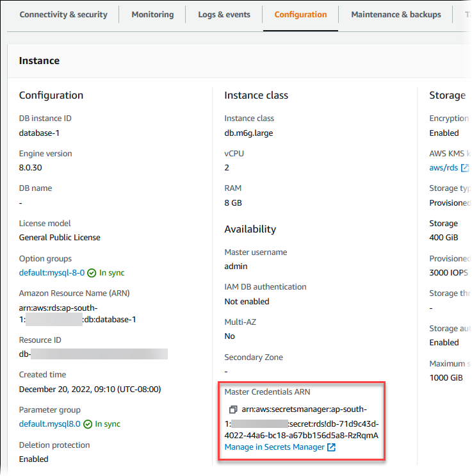Follow the aws/rds KMS key link

443,168
